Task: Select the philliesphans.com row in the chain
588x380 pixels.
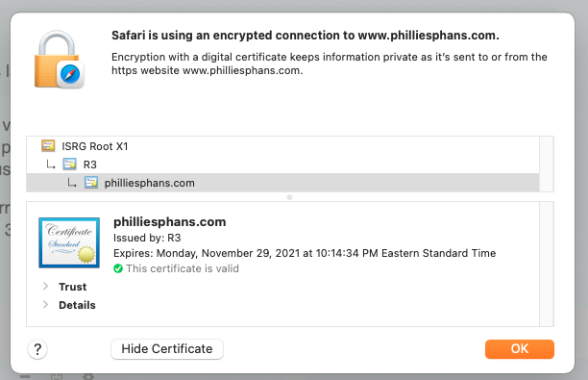Action: tap(282, 183)
